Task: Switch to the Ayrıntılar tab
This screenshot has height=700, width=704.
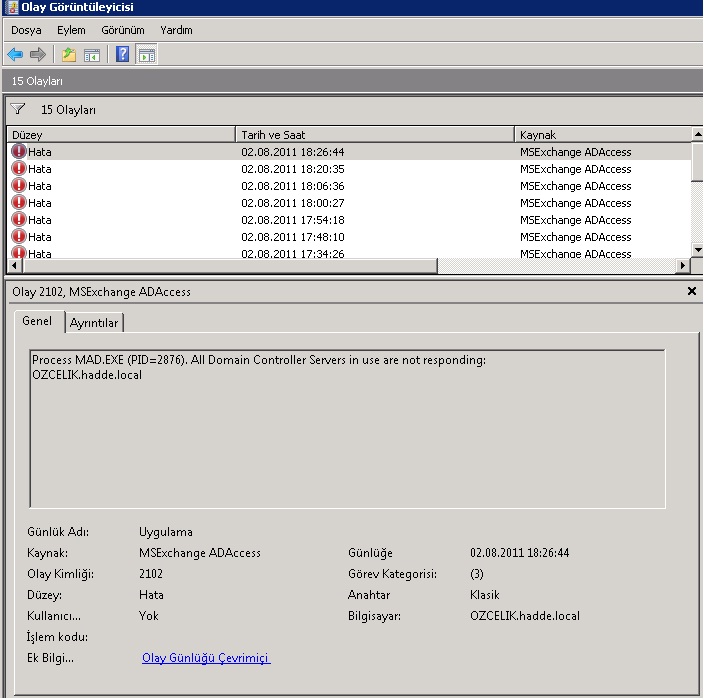Action: (94, 322)
